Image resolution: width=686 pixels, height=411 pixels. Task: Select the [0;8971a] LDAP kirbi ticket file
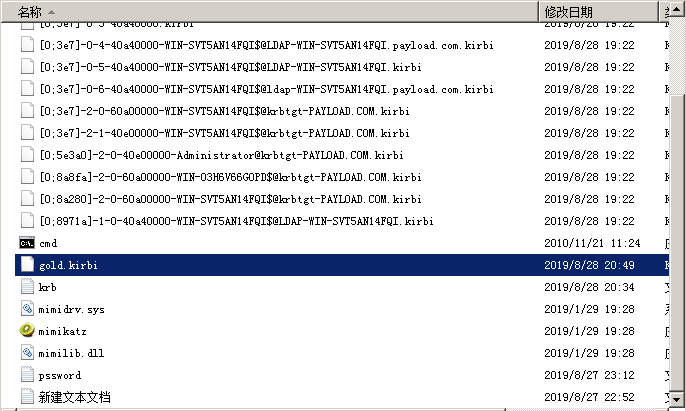235,221
